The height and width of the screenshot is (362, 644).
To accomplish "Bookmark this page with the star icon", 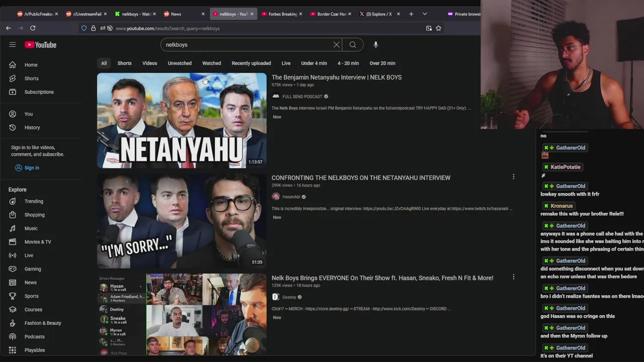I will coord(438,28).
